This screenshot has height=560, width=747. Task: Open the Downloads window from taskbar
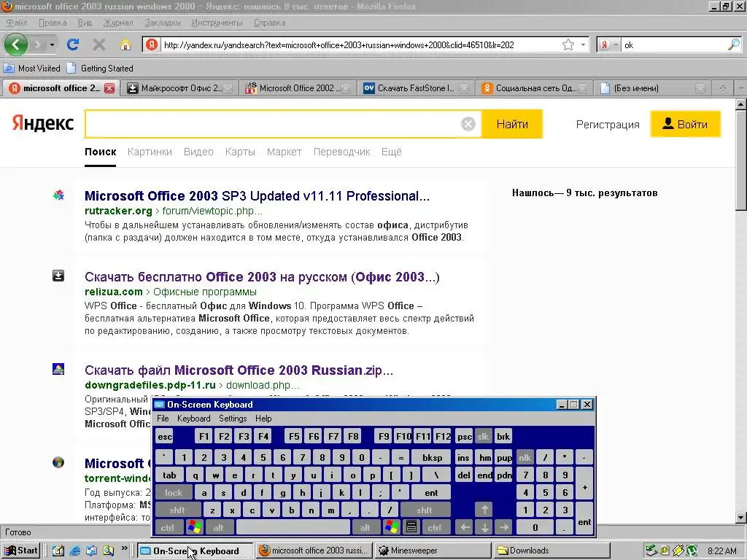tap(551, 551)
